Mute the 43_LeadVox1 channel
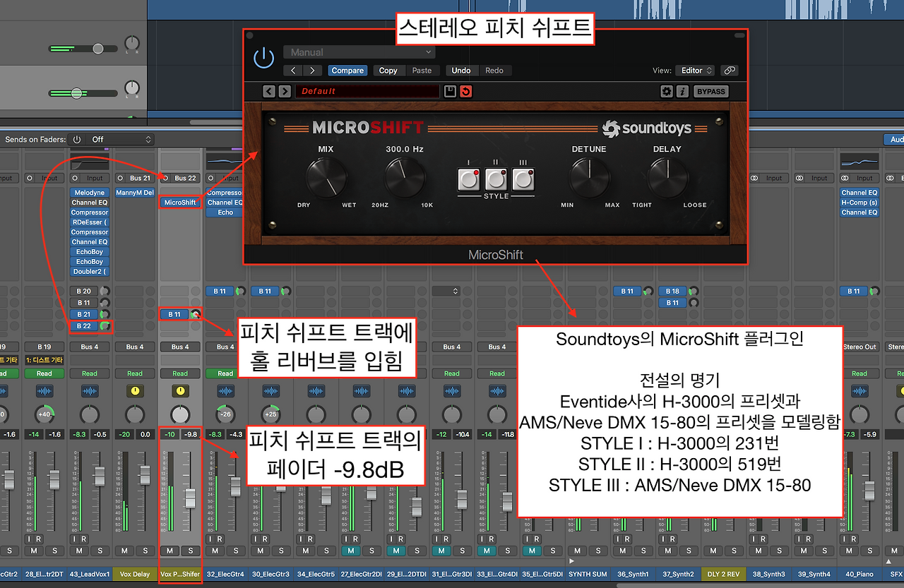 [79, 551]
